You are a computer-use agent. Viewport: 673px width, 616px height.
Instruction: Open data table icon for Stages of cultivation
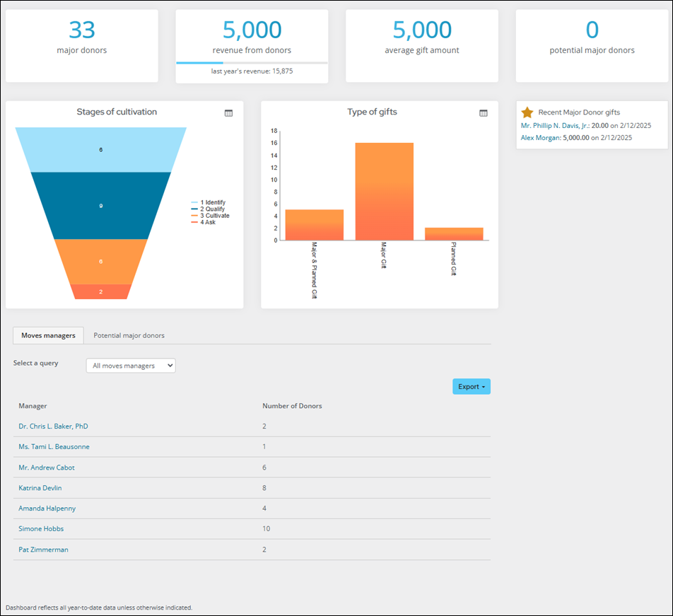pos(228,113)
